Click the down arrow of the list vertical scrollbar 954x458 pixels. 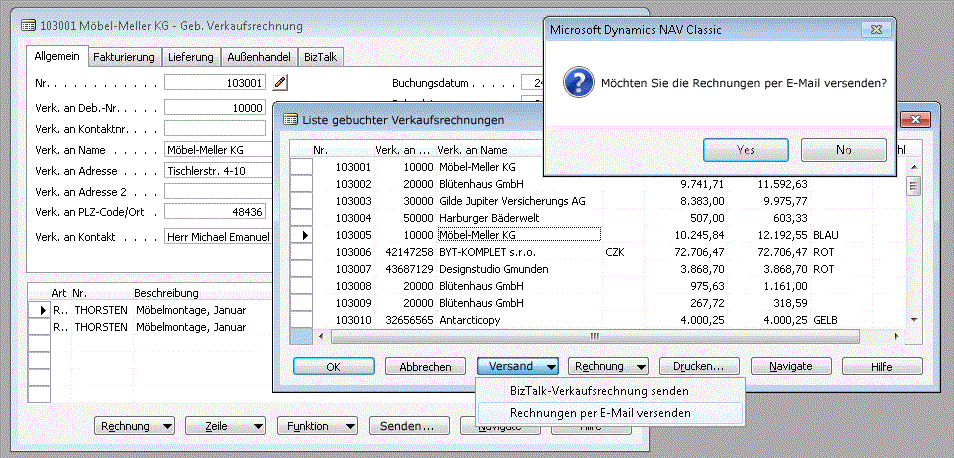click(914, 320)
